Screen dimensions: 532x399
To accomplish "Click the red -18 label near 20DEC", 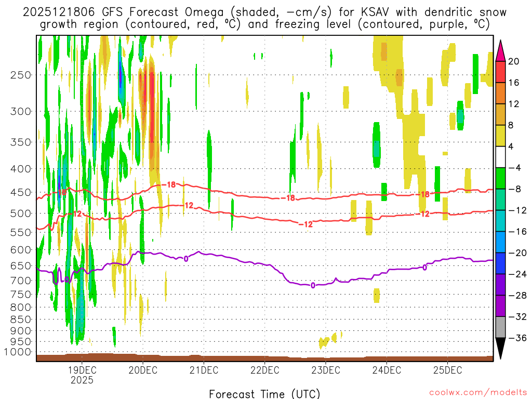I will click(169, 184).
